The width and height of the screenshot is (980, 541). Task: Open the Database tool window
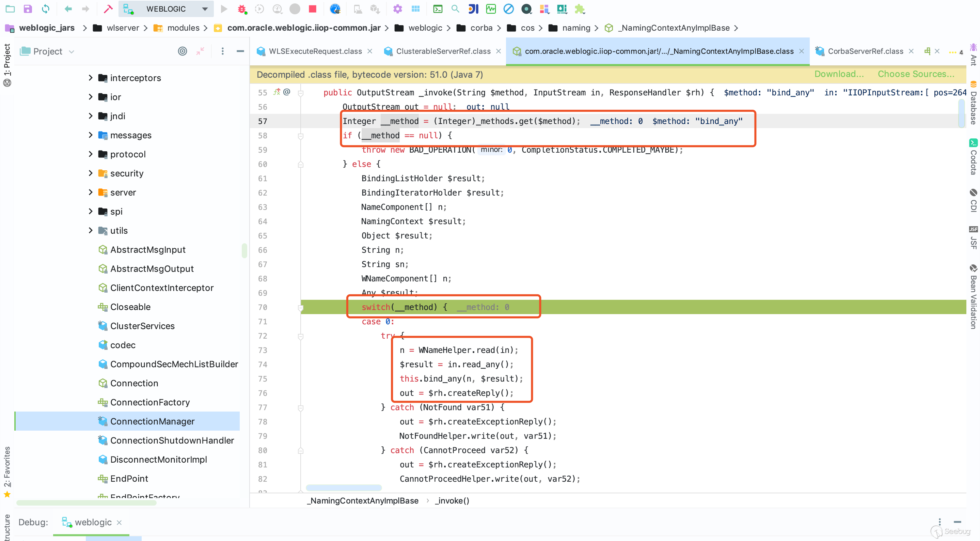(x=973, y=103)
